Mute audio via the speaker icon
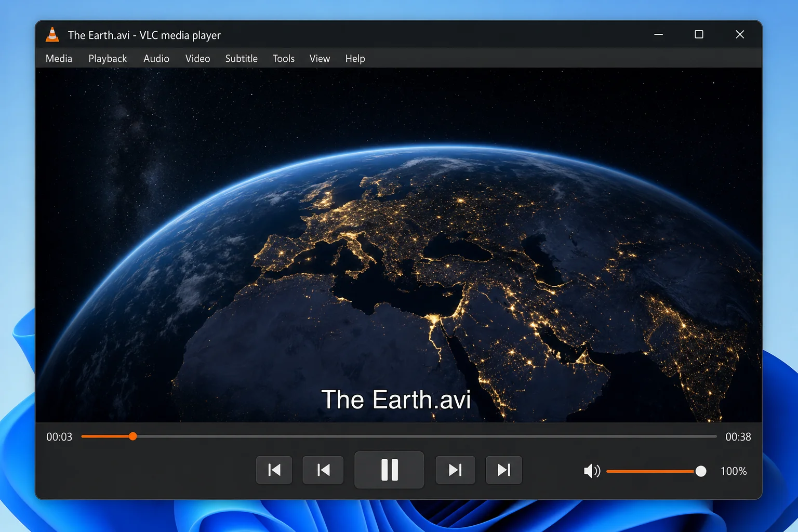 coord(592,471)
